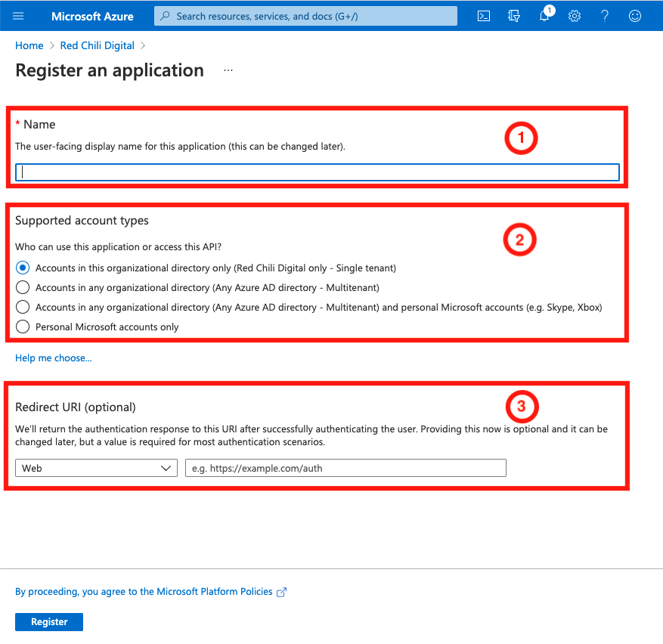This screenshot has width=663, height=644.
Task: Click the text 'Who can use this application or access this API?'
Action: point(119,247)
